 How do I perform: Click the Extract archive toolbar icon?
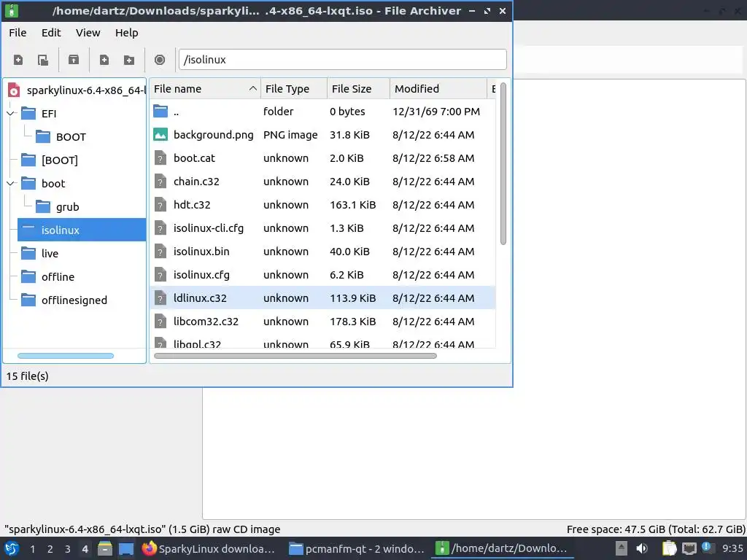pyautogui.click(x=74, y=60)
